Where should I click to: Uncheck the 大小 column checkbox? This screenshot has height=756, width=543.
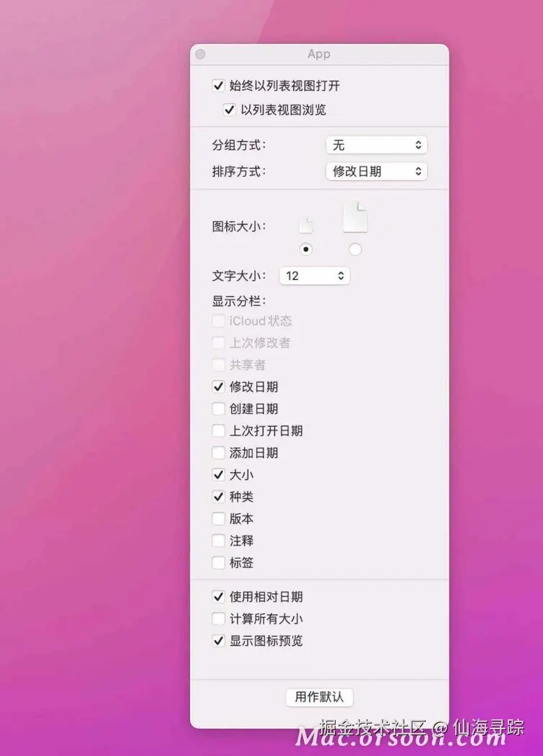(218, 475)
